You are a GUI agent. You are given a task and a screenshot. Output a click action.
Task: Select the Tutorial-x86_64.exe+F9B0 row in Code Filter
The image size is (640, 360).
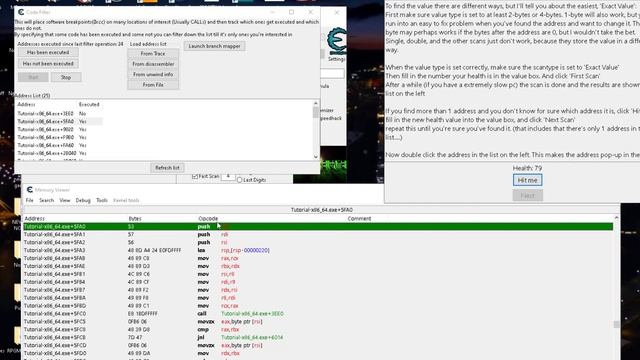pos(60,137)
